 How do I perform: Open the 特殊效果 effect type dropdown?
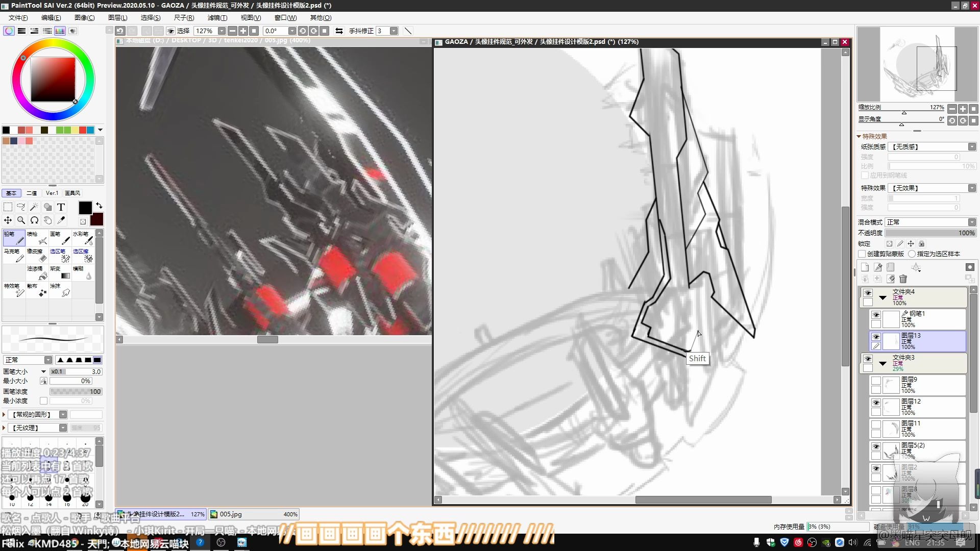tap(972, 188)
